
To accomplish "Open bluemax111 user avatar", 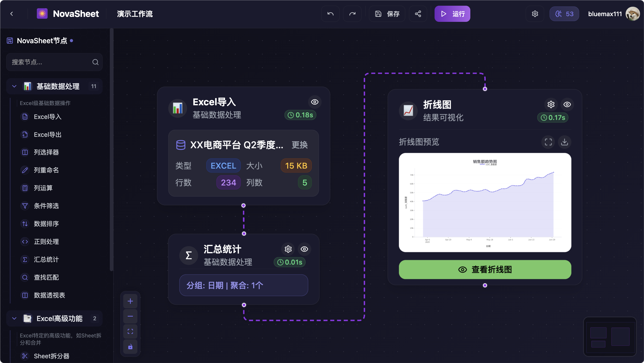I will tap(633, 14).
